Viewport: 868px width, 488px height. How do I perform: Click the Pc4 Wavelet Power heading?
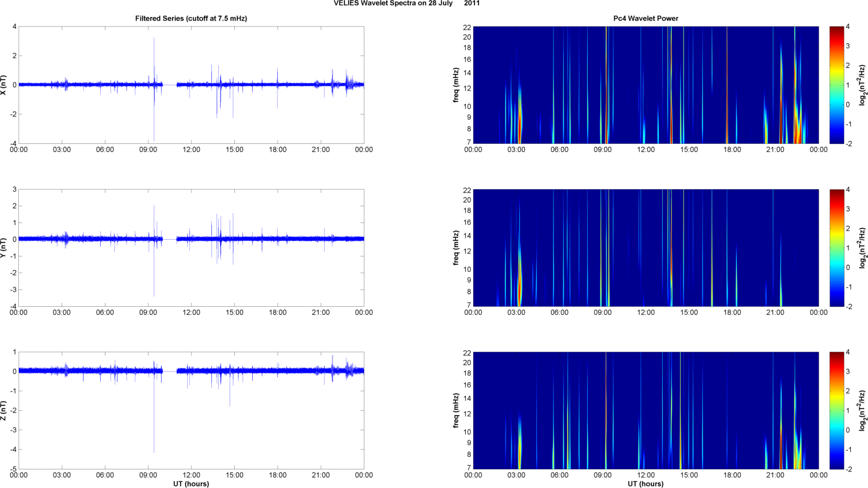pos(646,18)
